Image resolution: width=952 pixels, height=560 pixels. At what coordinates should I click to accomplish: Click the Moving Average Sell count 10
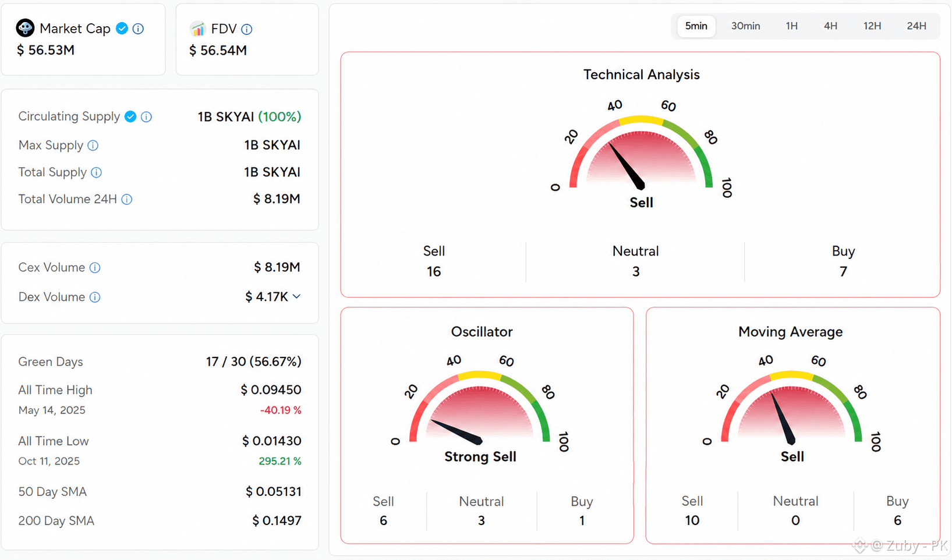click(x=692, y=520)
